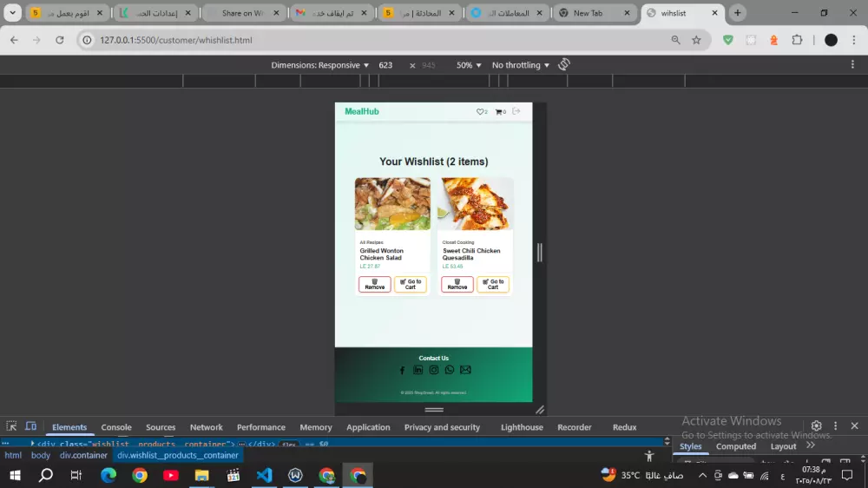
Task: Switch to the Console tab
Action: pyautogui.click(x=116, y=427)
